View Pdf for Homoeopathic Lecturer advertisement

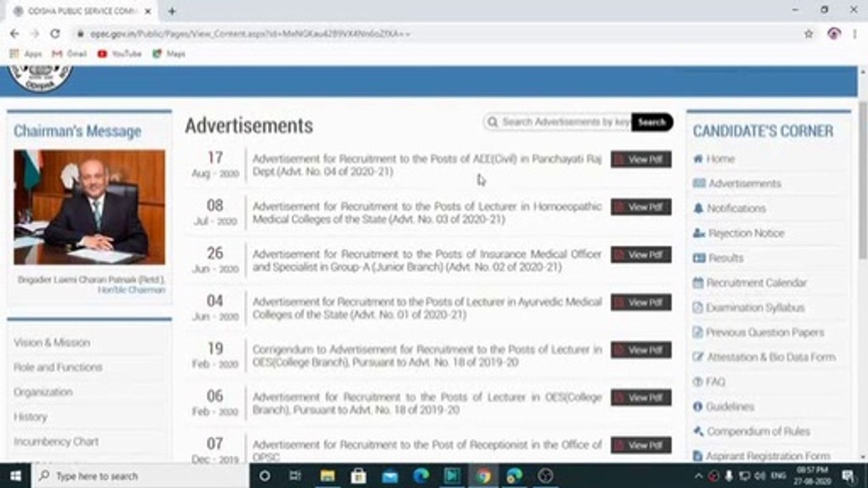[641, 207]
